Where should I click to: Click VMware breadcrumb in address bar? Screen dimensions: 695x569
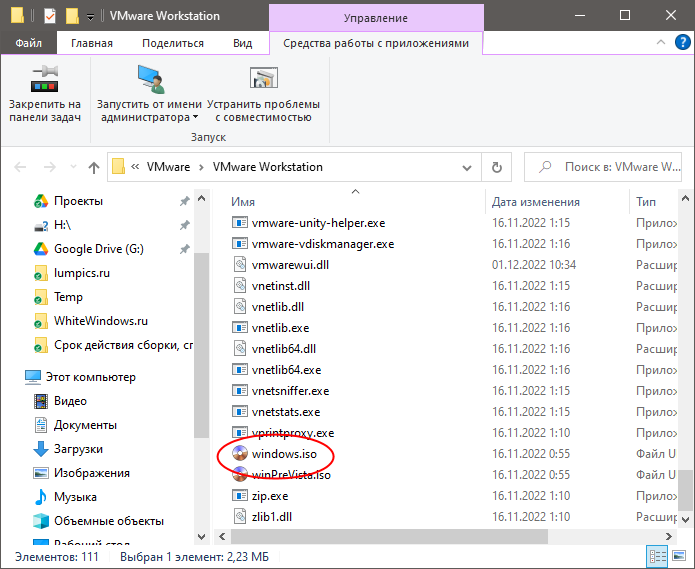coord(168,167)
